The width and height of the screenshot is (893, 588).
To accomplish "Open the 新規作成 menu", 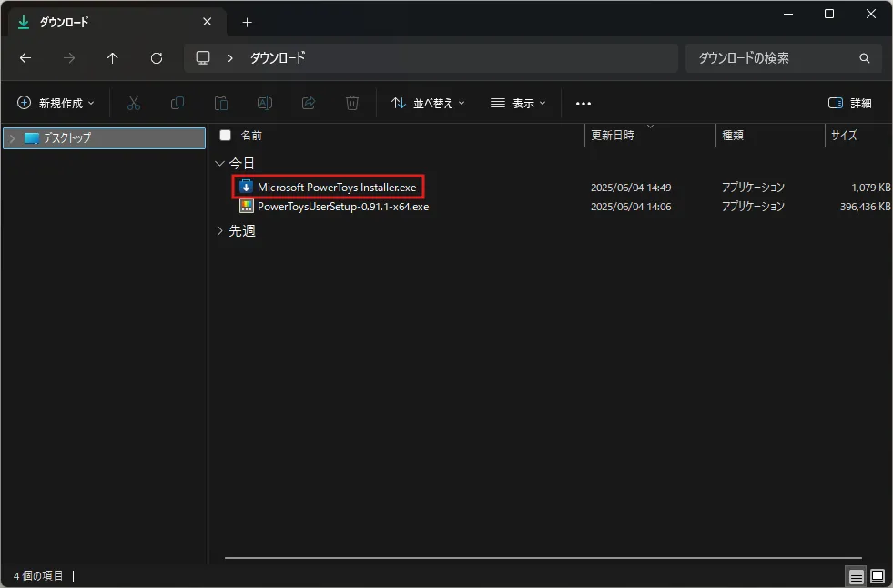I will click(56, 103).
